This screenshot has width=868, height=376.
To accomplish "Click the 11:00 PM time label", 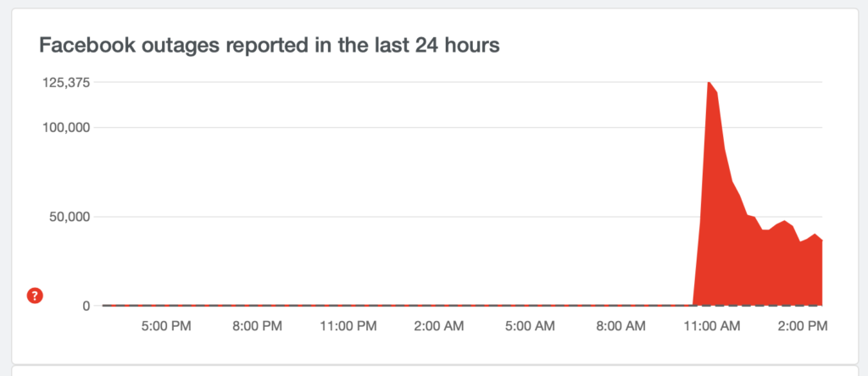I will pos(348,324).
